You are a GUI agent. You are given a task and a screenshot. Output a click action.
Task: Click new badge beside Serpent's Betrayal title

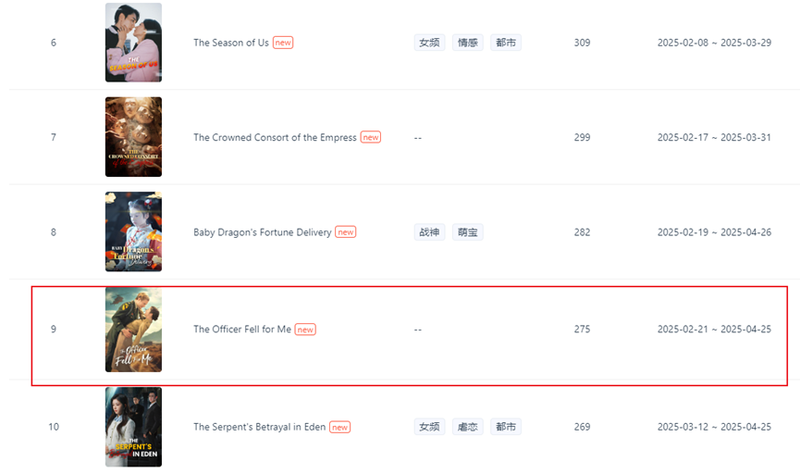pos(340,427)
